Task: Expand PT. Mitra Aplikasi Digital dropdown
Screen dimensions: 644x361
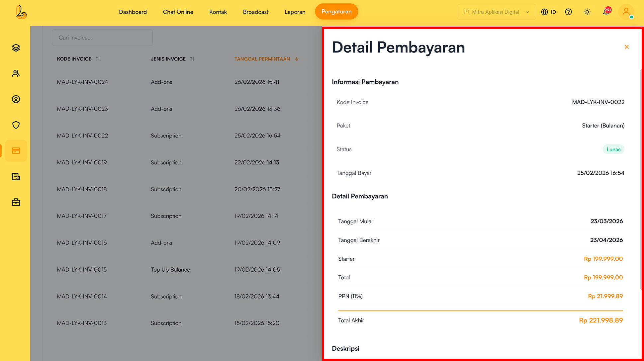Action: click(496, 12)
